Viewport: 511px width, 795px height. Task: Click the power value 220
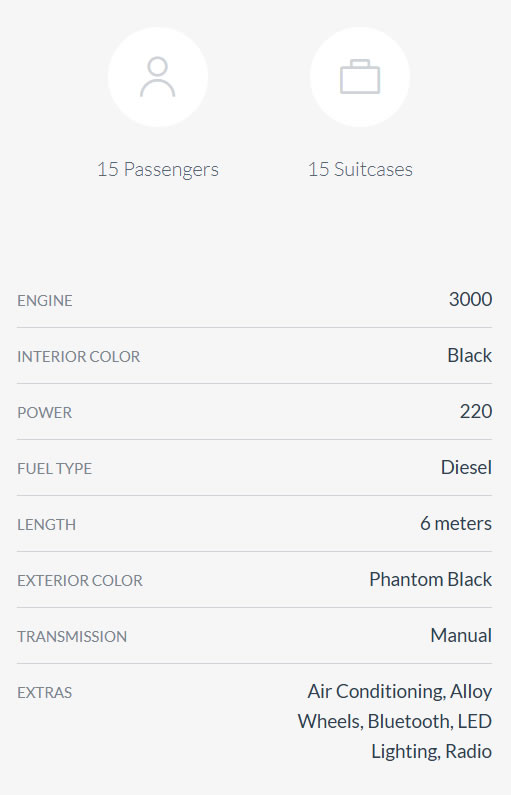click(476, 411)
